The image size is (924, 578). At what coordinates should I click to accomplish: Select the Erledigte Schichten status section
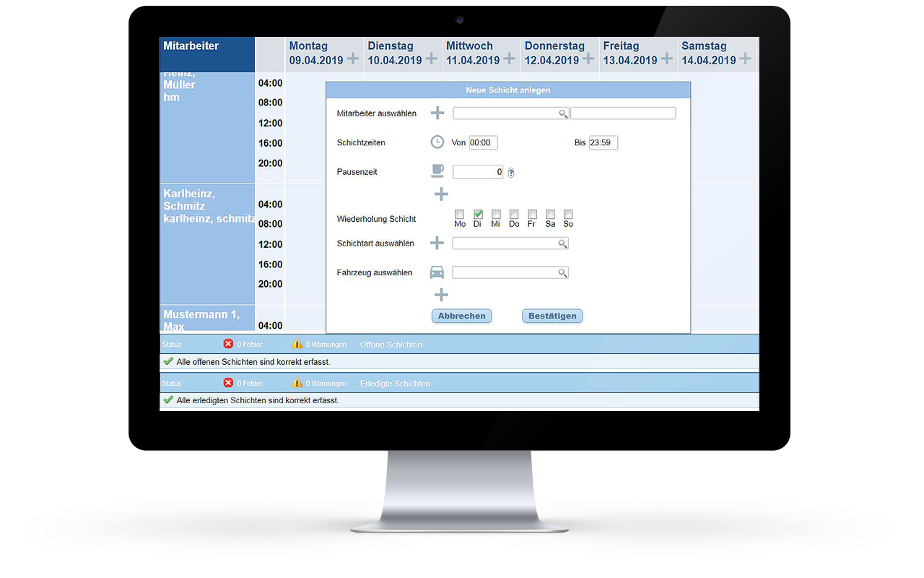click(x=394, y=384)
